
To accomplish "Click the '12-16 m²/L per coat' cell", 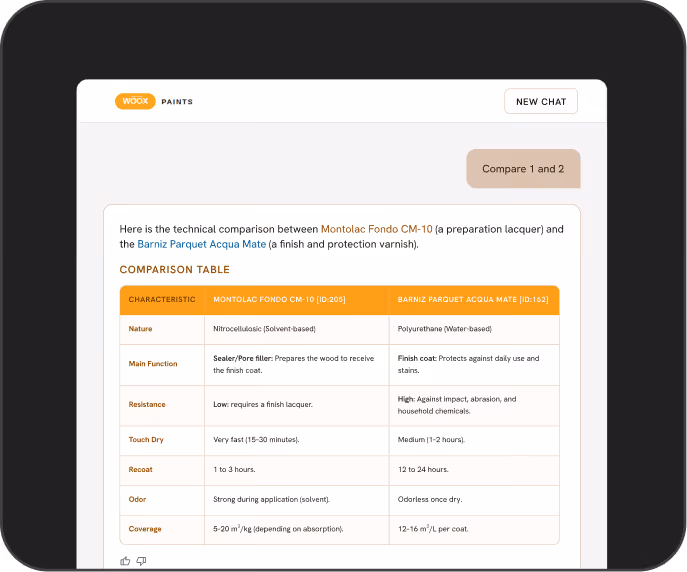I will 474,530.
